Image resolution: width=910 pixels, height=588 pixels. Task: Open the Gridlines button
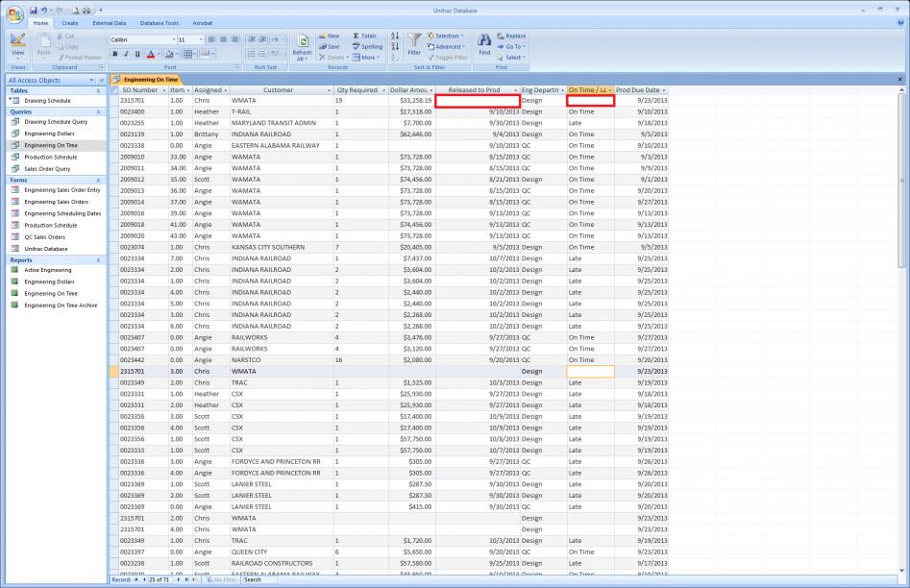(x=188, y=54)
